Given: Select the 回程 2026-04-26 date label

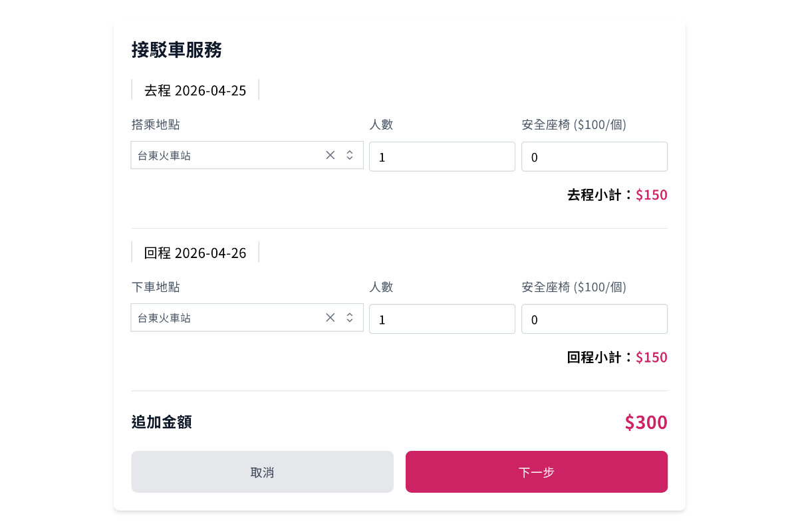Looking at the screenshot, I should [195, 253].
